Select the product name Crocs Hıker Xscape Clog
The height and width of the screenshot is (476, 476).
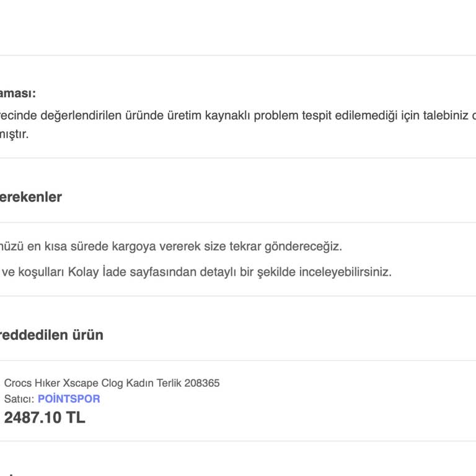tap(112, 383)
